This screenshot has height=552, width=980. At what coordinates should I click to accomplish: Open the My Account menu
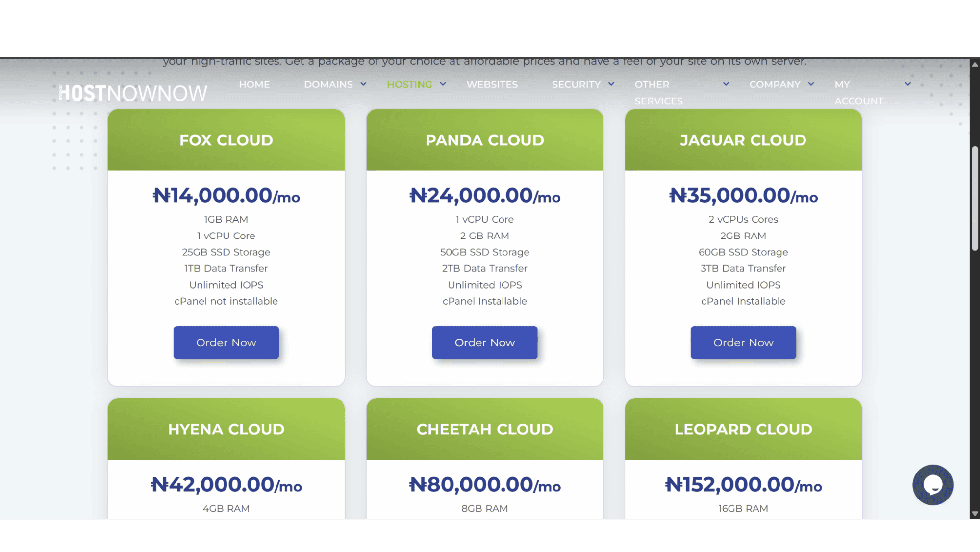point(859,92)
